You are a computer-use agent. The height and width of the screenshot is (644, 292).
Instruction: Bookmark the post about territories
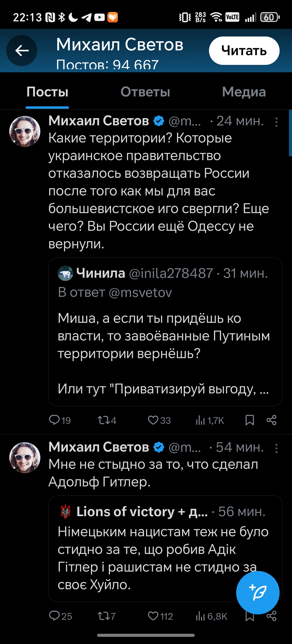click(250, 420)
